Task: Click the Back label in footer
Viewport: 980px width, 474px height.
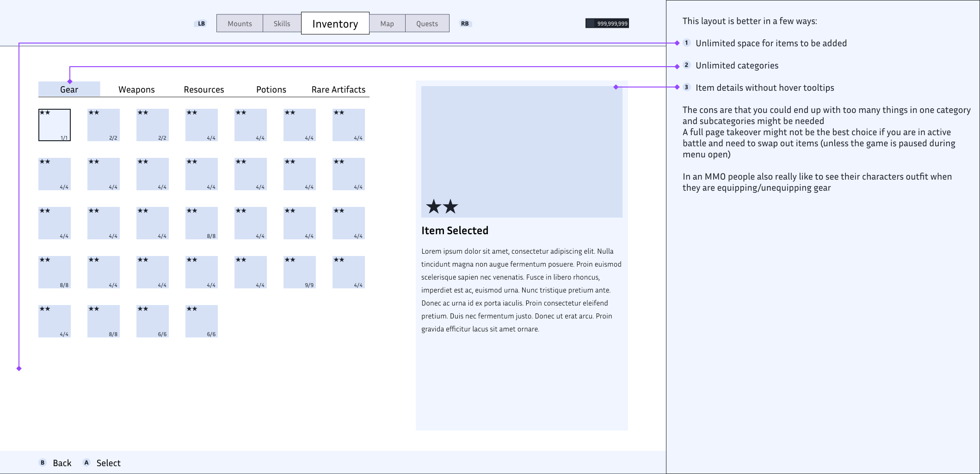Action: point(62,463)
